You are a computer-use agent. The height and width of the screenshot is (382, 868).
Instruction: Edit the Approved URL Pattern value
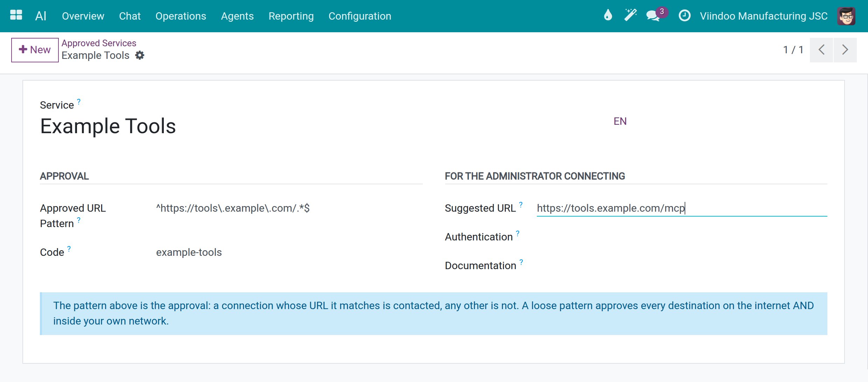[x=289, y=208]
